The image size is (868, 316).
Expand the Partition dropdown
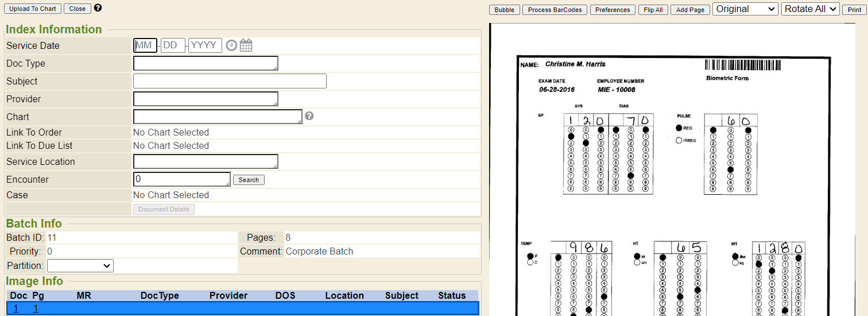pyautogui.click(x=80, y=266)
